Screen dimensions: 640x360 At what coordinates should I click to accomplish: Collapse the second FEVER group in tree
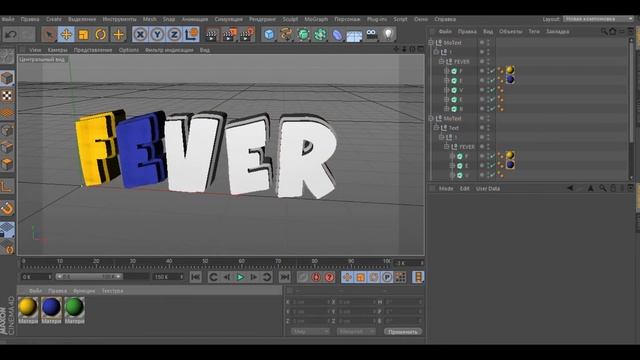[x=447, y=147]
